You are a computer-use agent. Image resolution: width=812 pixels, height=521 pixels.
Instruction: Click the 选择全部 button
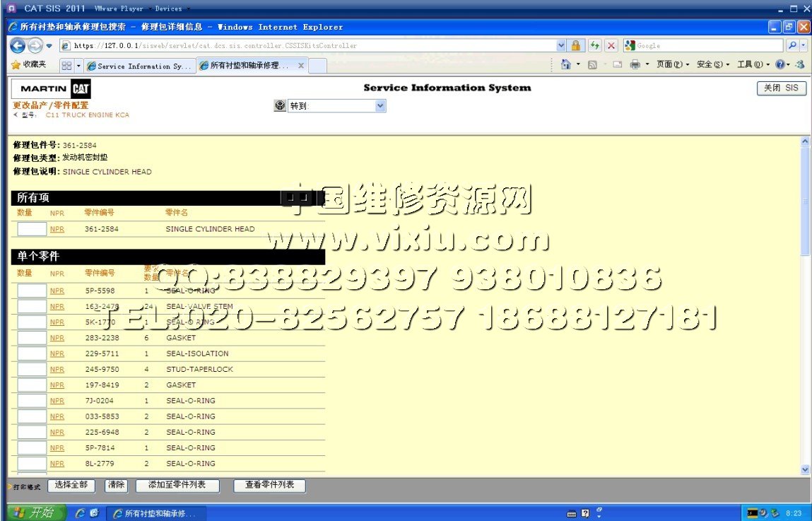click(71, 486)
